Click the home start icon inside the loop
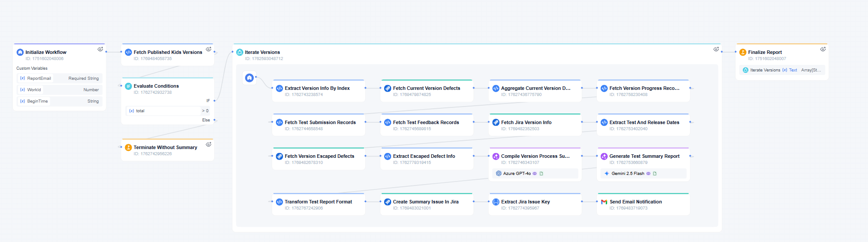Screen dimensions: 868x242 tap(249, 78)
